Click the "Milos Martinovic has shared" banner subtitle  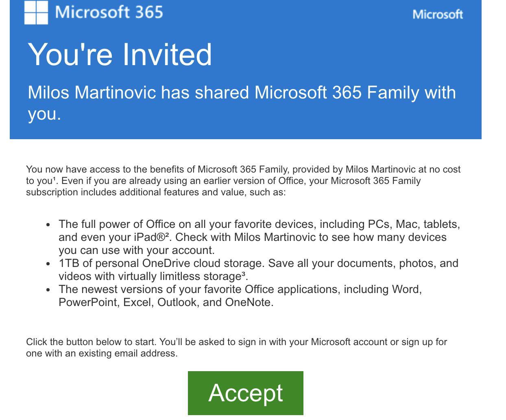[242, 103]
